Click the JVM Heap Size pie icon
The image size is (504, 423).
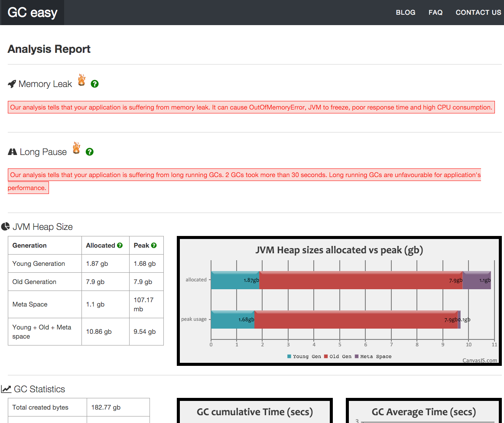tap(6, 227)
